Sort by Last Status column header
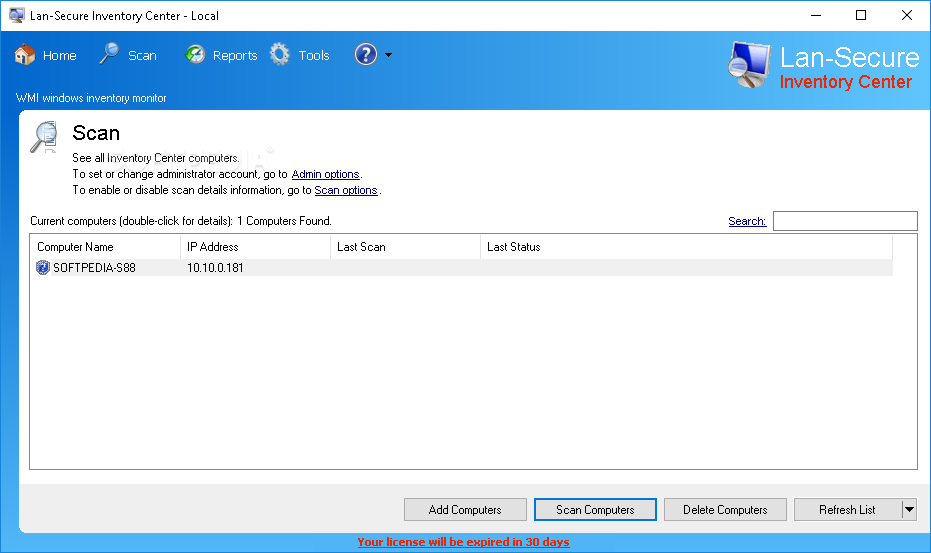This screenshot has width=931, height=553. [x=686, y=247]
